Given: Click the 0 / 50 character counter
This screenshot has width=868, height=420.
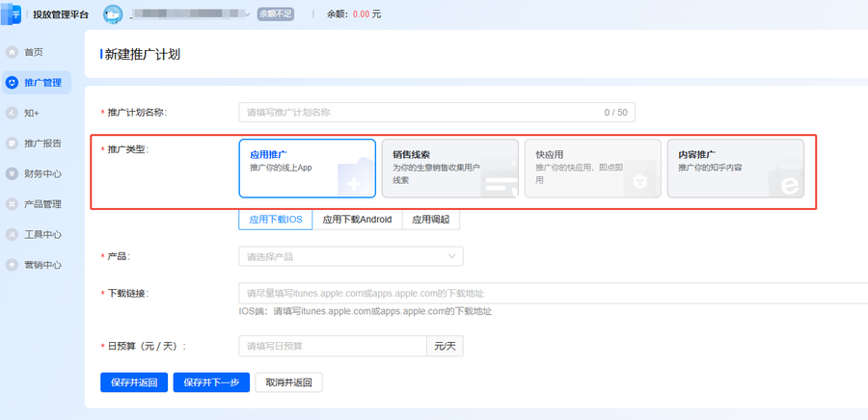Looking at the screenshot, I should [615, 112].
